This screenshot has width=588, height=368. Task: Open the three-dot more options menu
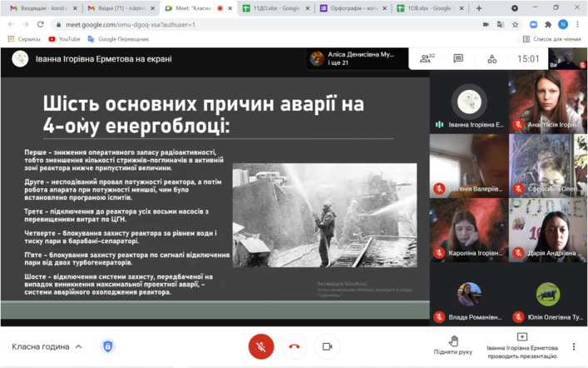coord(573,346)
